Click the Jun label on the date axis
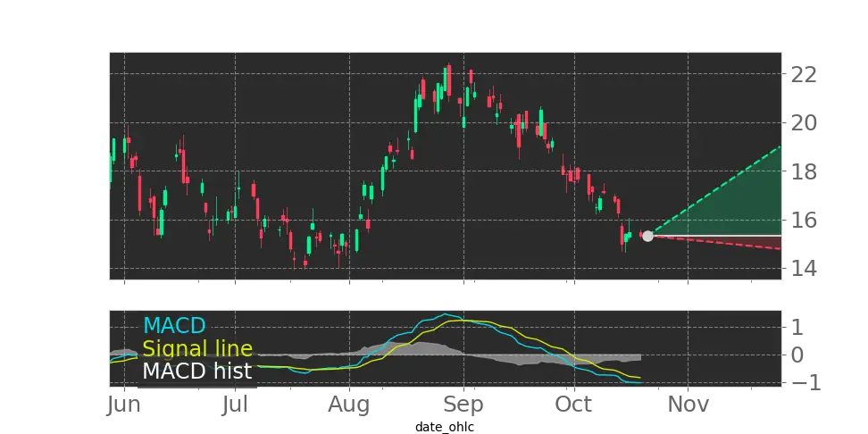 pyautogui.click(x=123, y=405)
